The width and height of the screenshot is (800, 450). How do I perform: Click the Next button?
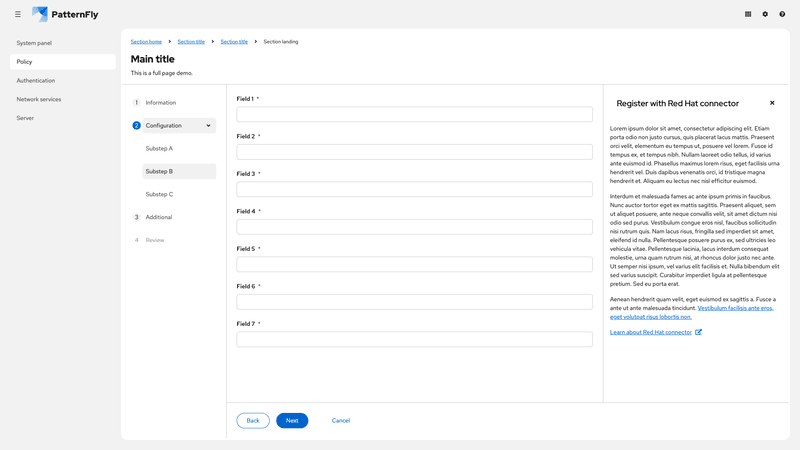pyautogui.click(x=292, y=420)
